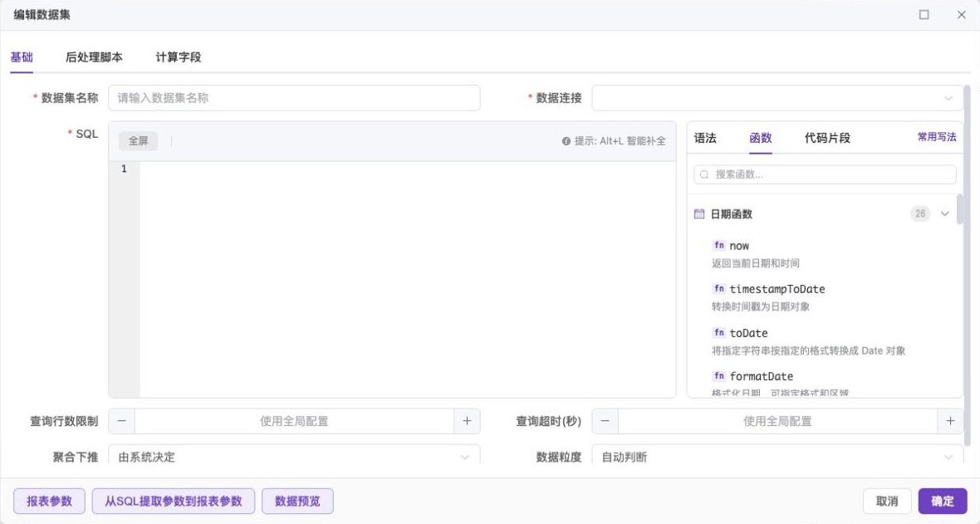Image resolution: width=980 pixels, height=524 pixels.
Task: Increase 查询超时(秒) with plus button
Action: pyautogui.click(x=950, y=421)
